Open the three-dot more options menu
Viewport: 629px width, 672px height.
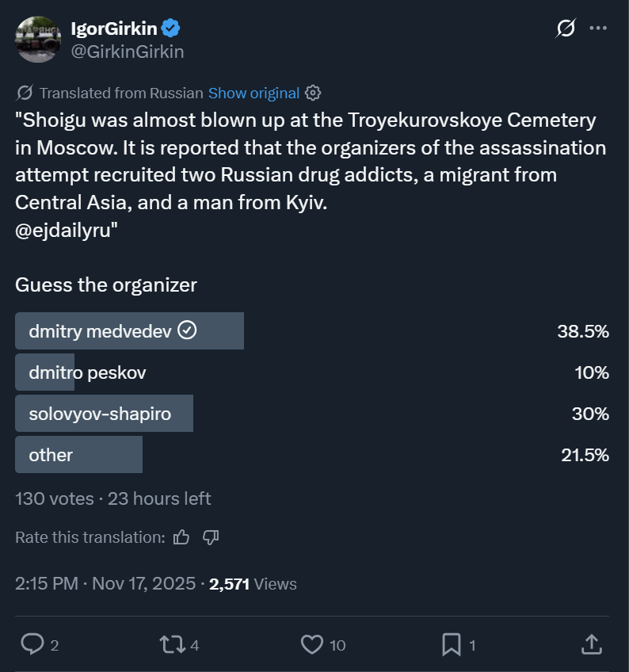pyautogui.click(x=598, y=29)
